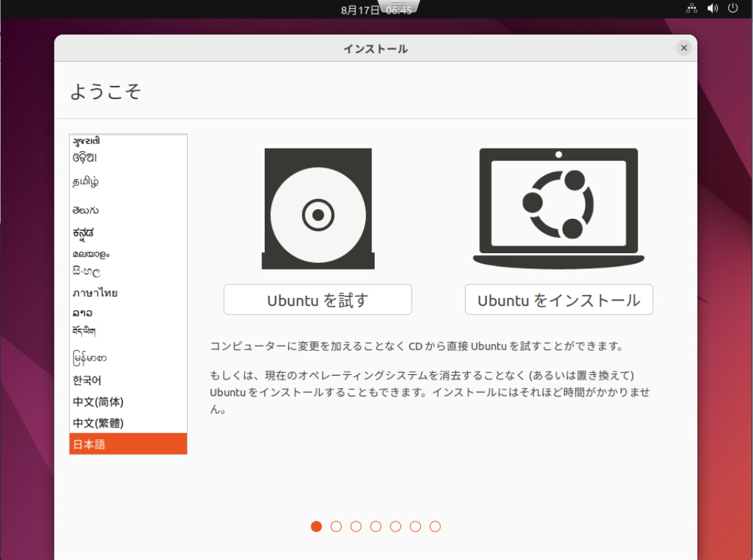Image resolution: width=753 pixels, height=560 pixels.
Task: Open the date and clock in top bar
Action: (x=376, y=10)
